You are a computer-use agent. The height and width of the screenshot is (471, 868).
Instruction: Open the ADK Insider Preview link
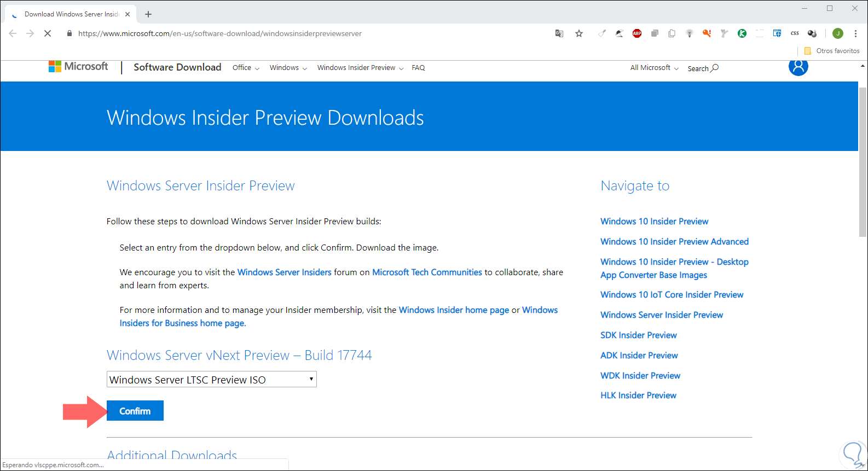pyautogui.click(x=639, y=356)
